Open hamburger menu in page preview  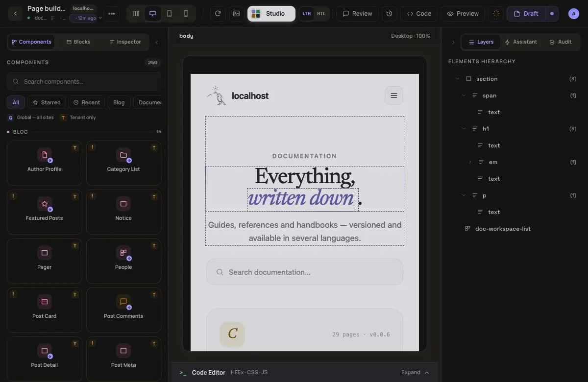pyautogui.click(x=394, y=95)
